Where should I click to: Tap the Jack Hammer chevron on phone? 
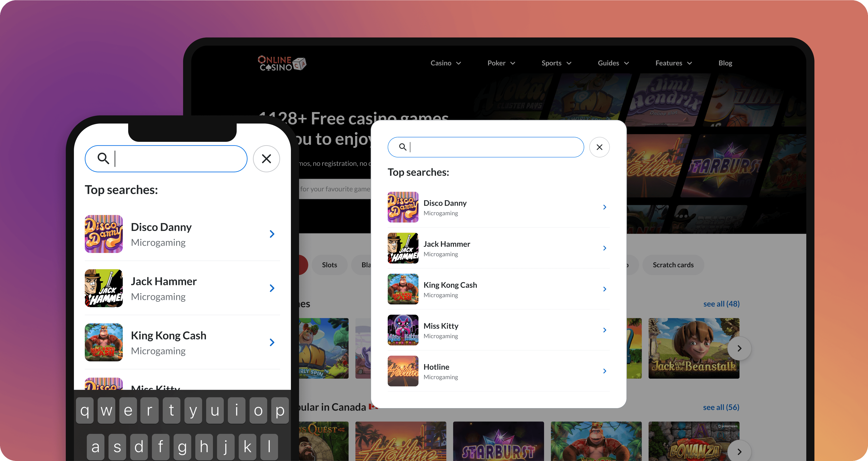(x=272, y=288)
